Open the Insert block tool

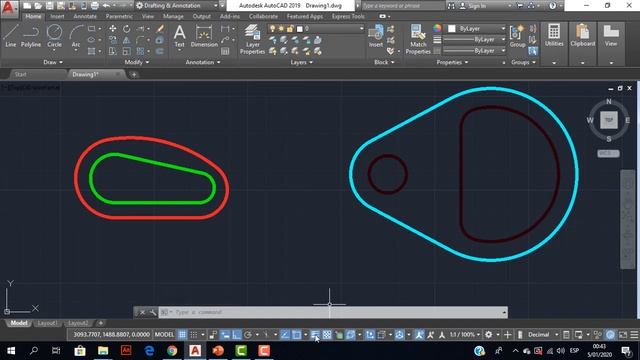(376, 36)
